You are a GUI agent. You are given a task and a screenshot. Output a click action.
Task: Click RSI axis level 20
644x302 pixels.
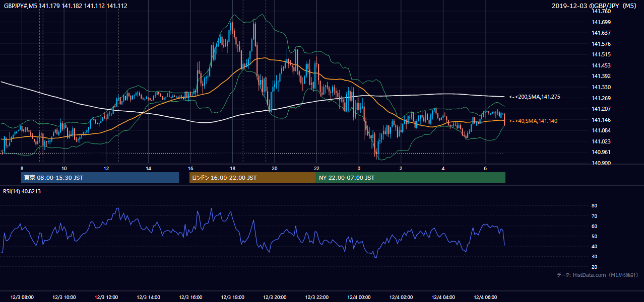click(594, 267)
